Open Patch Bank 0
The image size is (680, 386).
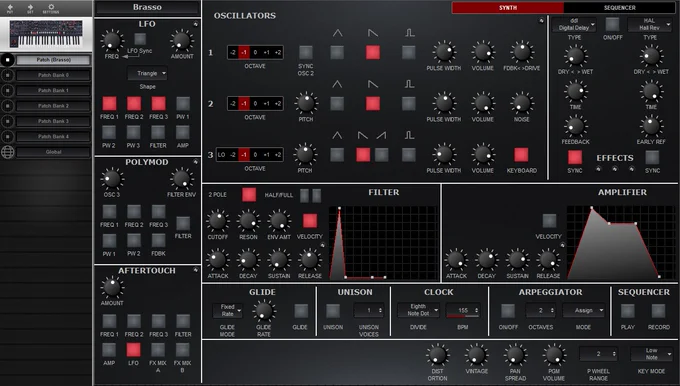click(x=53, y=75)
